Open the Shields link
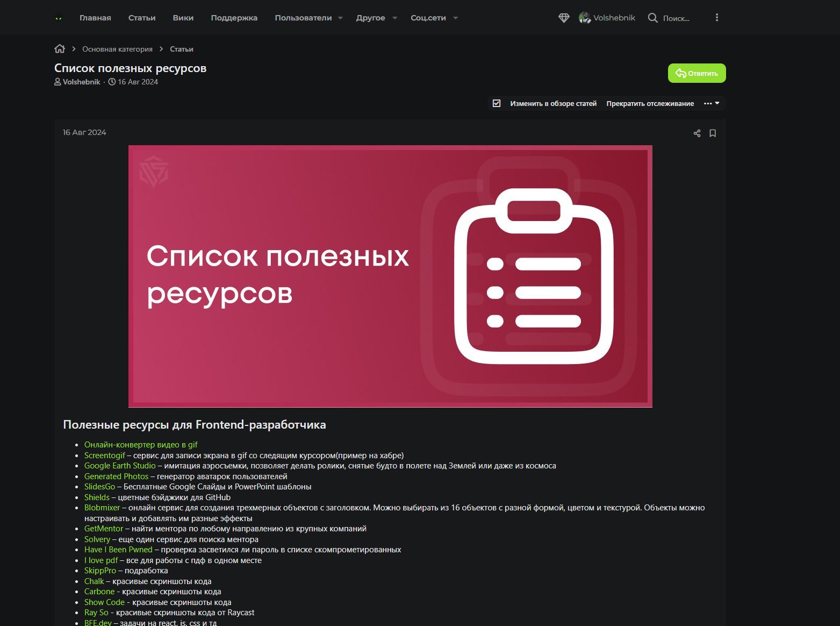This screenshot has height=626, width=840. [x=97, y=497]
